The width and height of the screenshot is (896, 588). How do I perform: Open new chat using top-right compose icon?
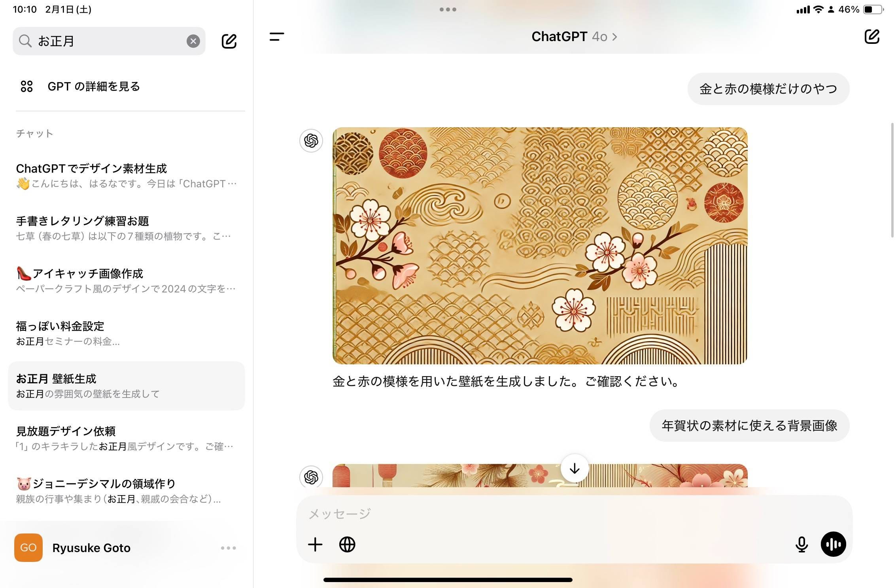871,37
